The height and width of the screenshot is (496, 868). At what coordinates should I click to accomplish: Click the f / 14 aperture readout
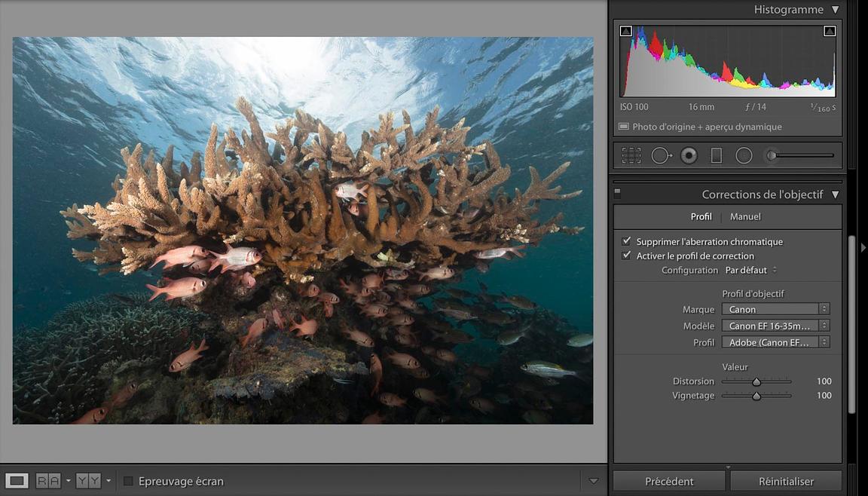(756, 107)
